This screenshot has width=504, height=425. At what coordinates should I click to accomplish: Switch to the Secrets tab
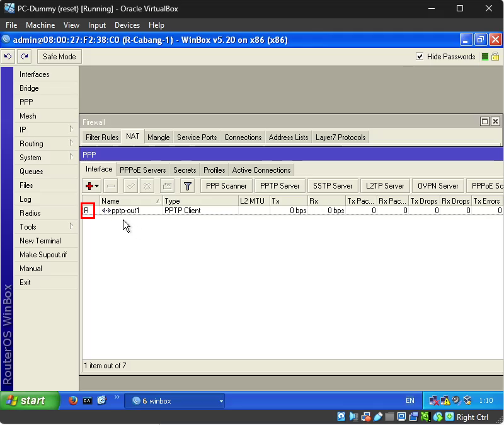pyautogui.click(x=185, y=170)
